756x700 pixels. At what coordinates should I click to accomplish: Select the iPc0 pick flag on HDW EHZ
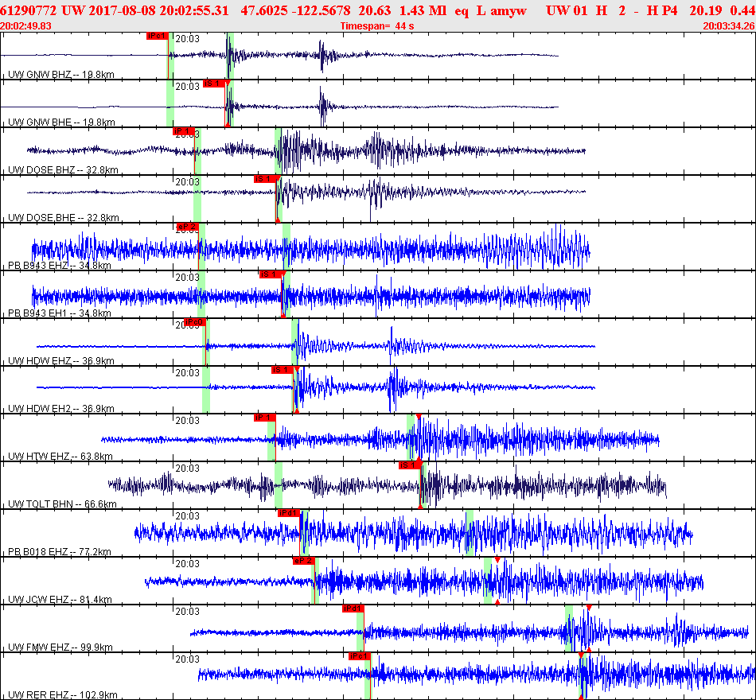tap(195, 322)
